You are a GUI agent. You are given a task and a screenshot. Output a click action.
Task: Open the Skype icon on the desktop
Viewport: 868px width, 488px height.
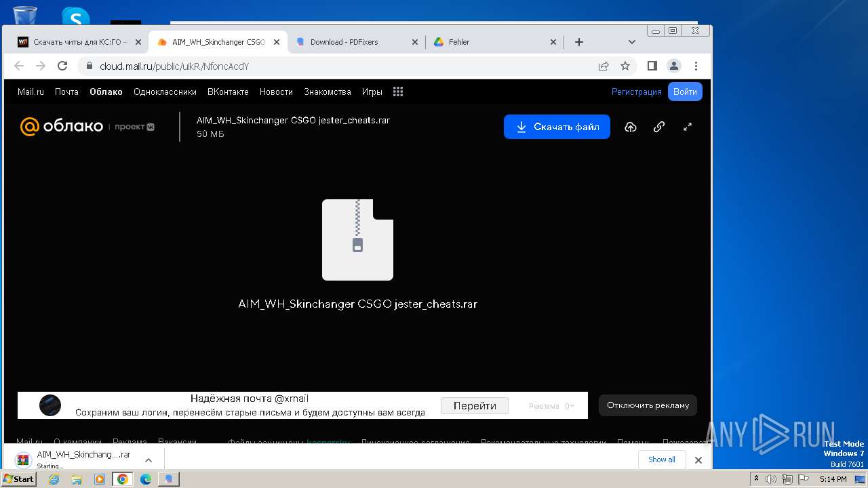point(76,16)
